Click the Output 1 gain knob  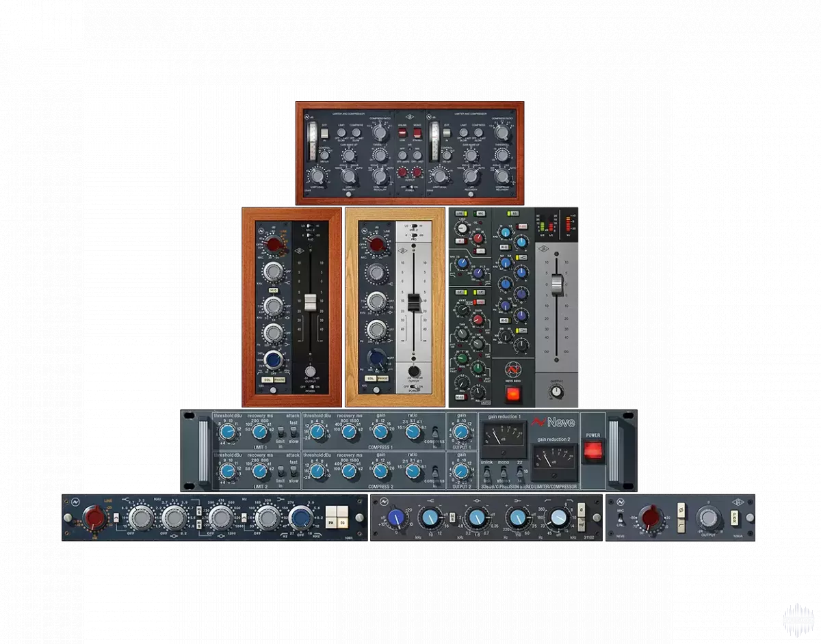(461, 432)
